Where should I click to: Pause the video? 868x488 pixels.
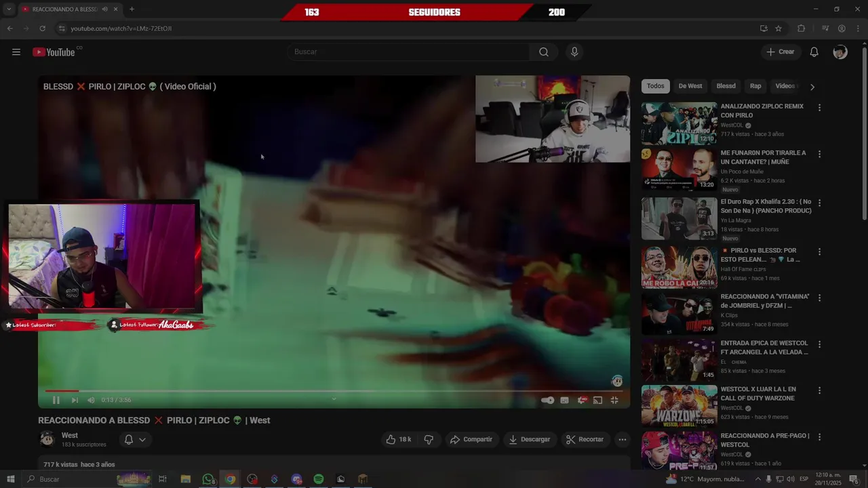56,400
